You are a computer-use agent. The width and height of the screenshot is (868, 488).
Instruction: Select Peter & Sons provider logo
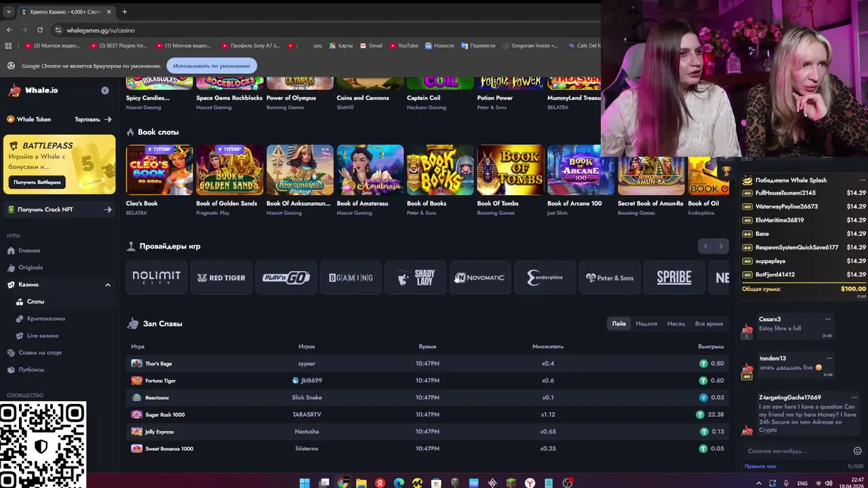tap(610, 277)
